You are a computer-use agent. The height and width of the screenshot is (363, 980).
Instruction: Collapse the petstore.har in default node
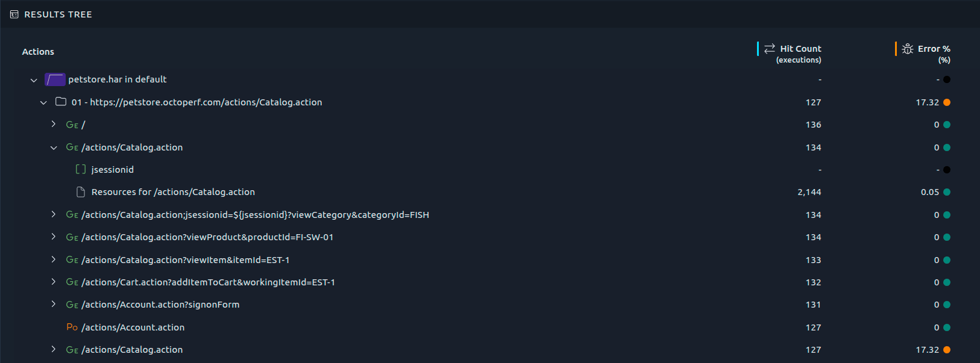34,80
